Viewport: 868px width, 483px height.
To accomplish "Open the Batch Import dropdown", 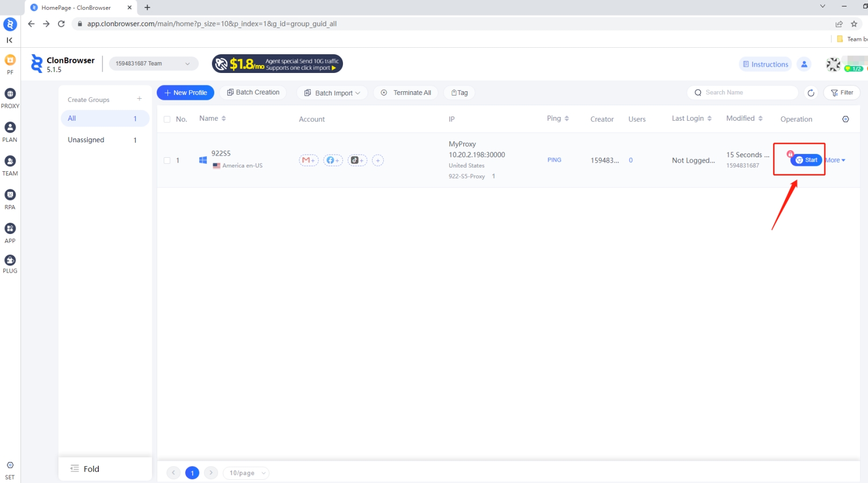I will 332,93.
